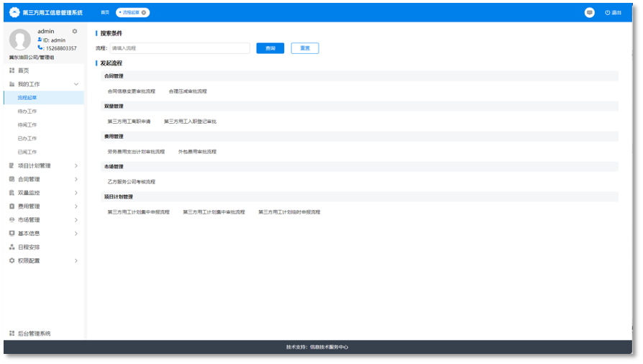Viewport: 643px width, 364px height.
Task: Click the message icon in top bar
Action: pos(589,13)
